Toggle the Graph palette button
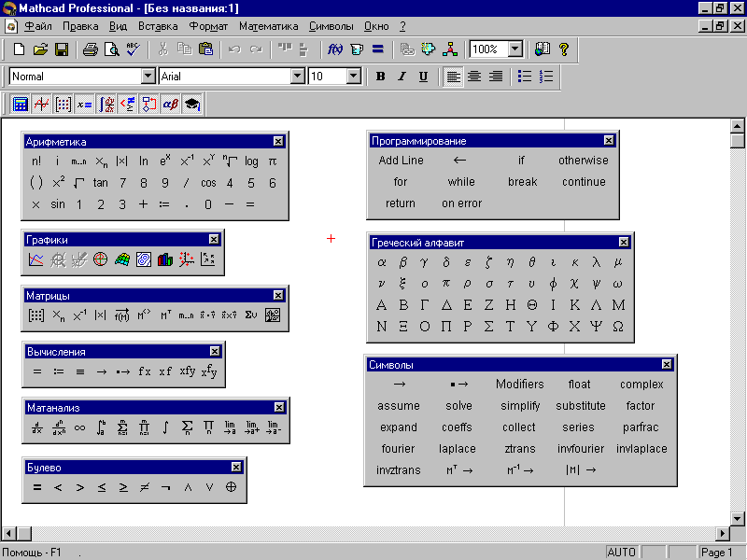Viewport: 747px width, 560px height. point(41,105)
